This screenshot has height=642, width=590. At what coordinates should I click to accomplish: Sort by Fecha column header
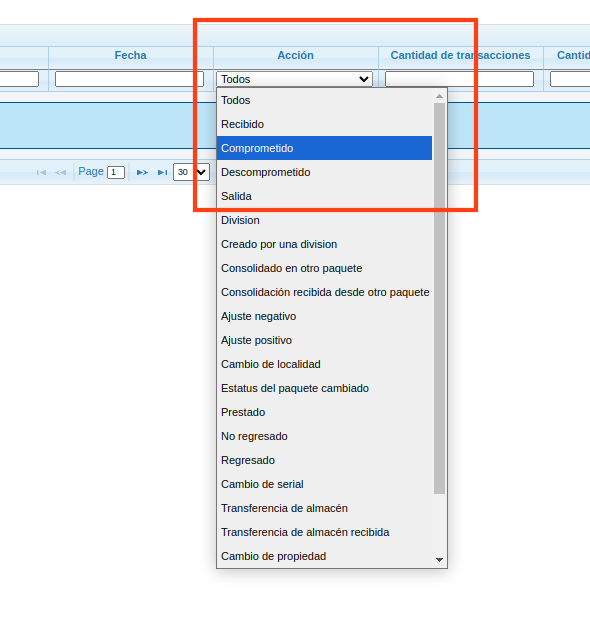point(131,55)
